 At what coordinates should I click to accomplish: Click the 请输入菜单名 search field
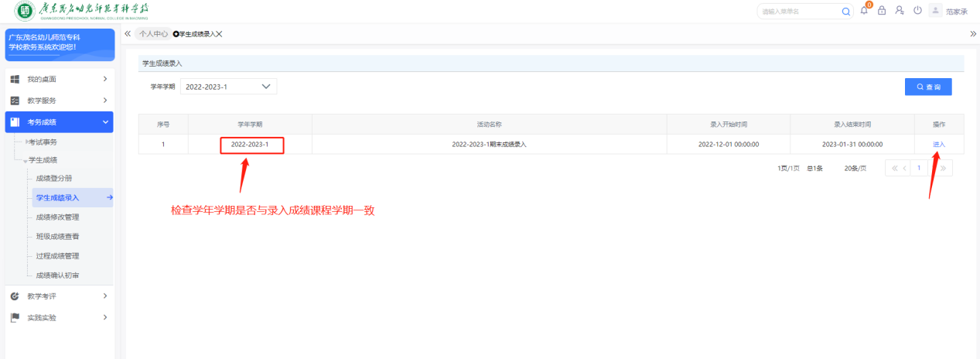(x=797, y=12)
